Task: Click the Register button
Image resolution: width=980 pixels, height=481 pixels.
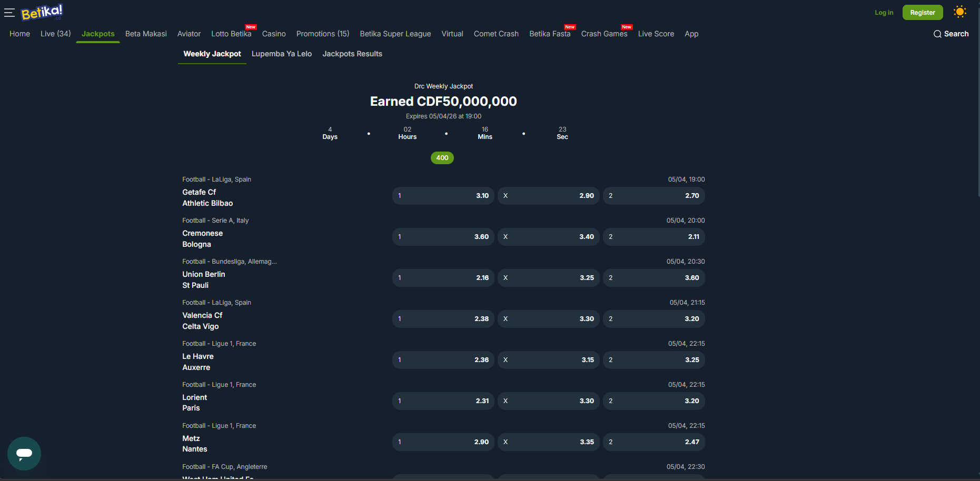Action: click(x=923, y=13)
